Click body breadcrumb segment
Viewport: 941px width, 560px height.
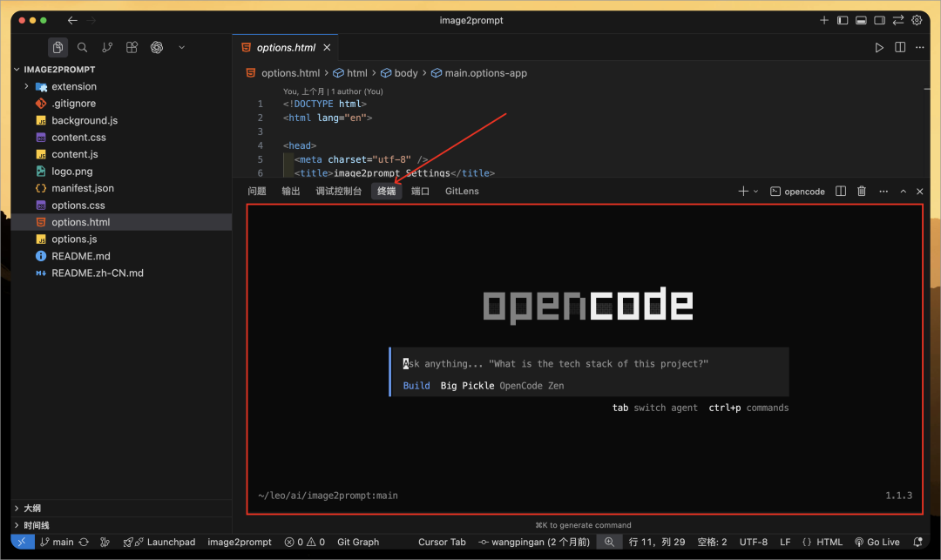(406, 73)
